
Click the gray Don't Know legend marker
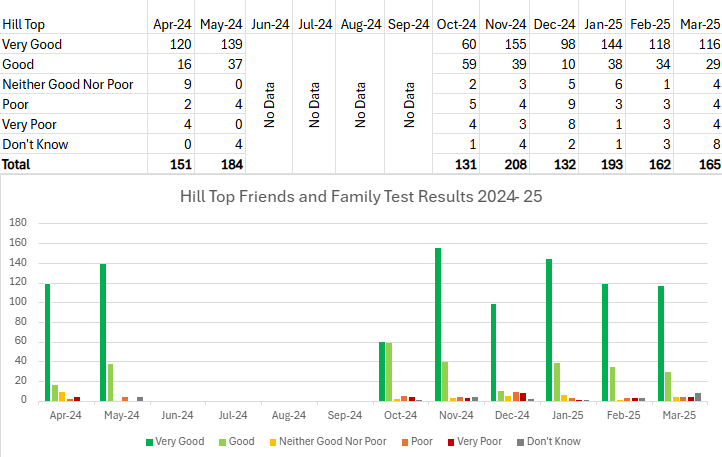pyautogui.click(x=520, y=441)
